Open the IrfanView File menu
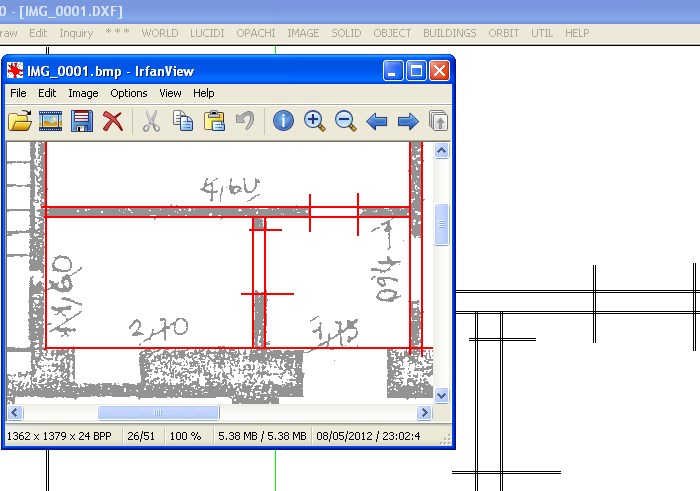Image resolution: width=700 pixels, height=491 pixels. (18, 93)
